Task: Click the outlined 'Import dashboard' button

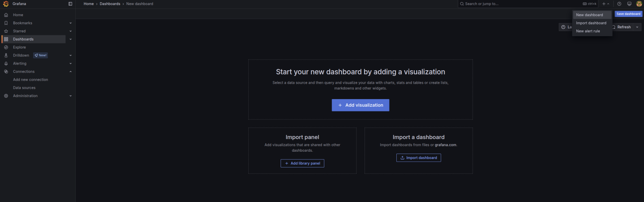Action: pyautogui.click(x=419, y=158)
